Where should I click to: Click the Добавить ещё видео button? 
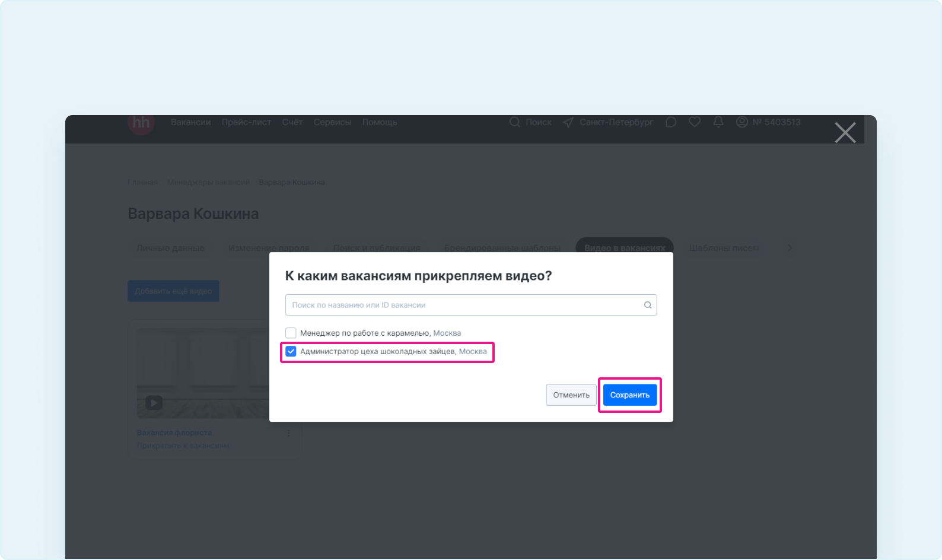point(173,291)
